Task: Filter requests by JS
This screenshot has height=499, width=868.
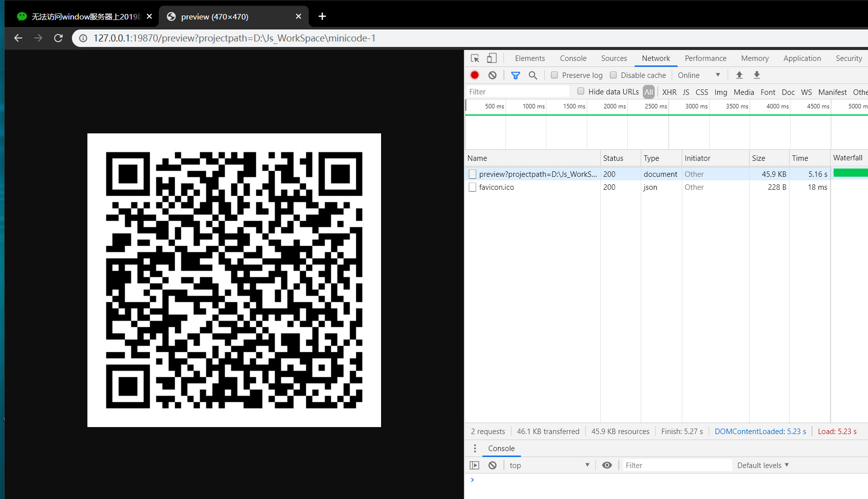Action: (686, 92)
